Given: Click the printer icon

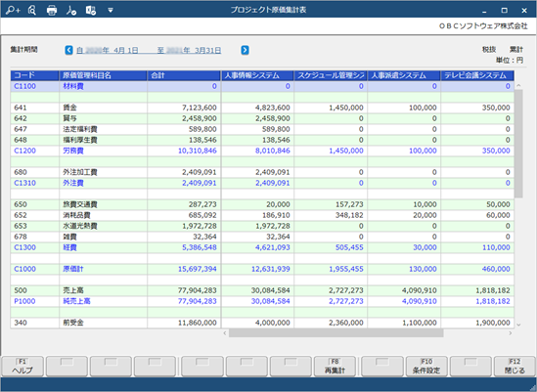Looking at the screenshot, I should [x=52, y=11].
